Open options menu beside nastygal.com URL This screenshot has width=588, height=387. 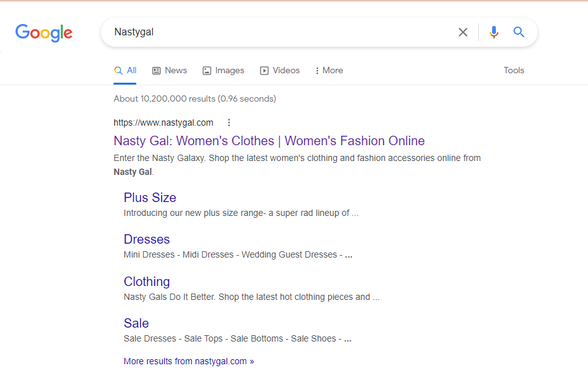tap(229, 122)
